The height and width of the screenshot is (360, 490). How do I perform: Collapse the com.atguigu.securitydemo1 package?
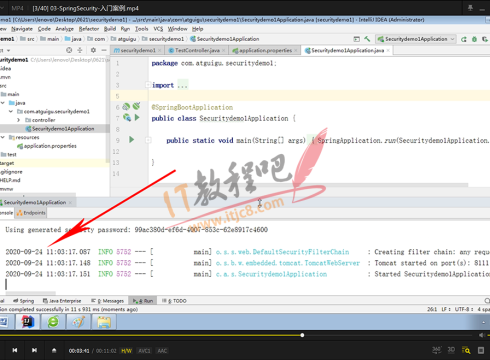pos(11,111)
